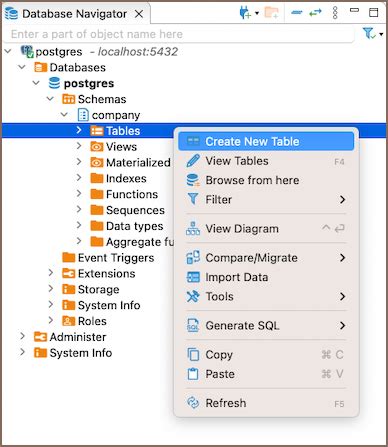Expand the Views folder
This screenshot has height=447, width=388.
coord(79,146)
